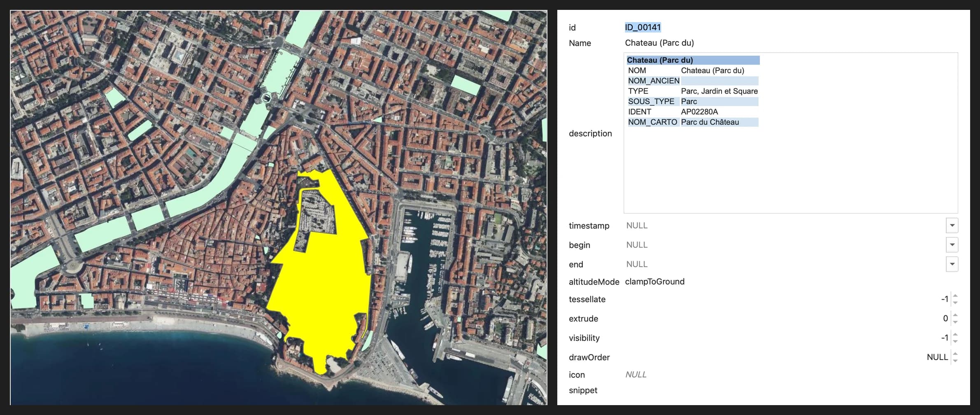Click the tessellate value -1
Screen dimensions: 980x415
[944, 299]
